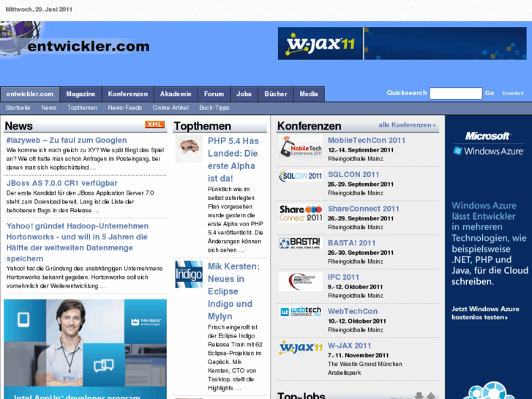Image resolution: width=532 pixels, height=399 pixels.
Task: Switch to the Konferenzen tab
Action: 128,94
